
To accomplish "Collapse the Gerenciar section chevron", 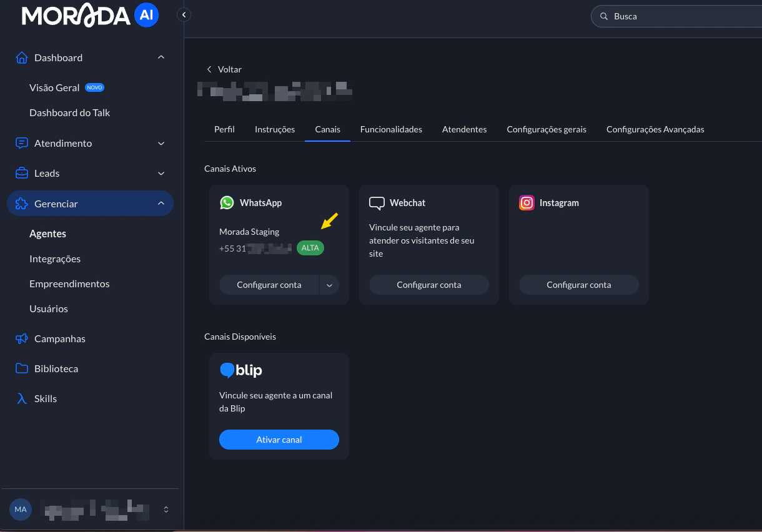I will pos(161,204).
